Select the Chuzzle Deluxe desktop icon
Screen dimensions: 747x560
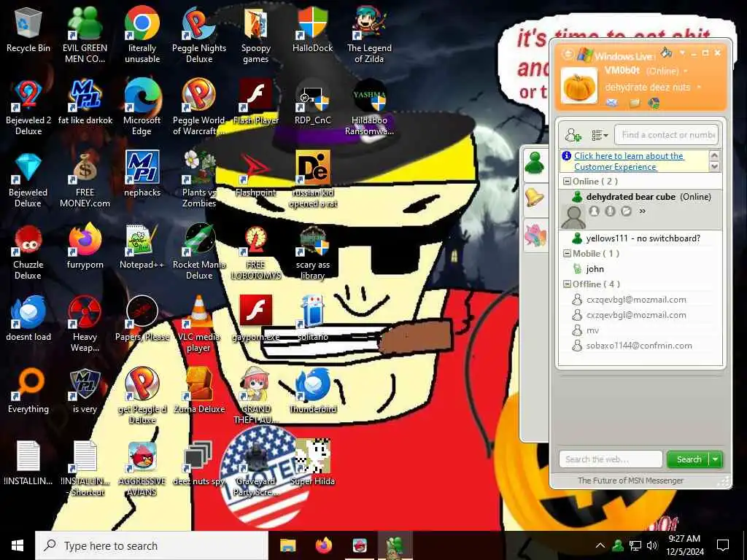click(x=28, y=252)
